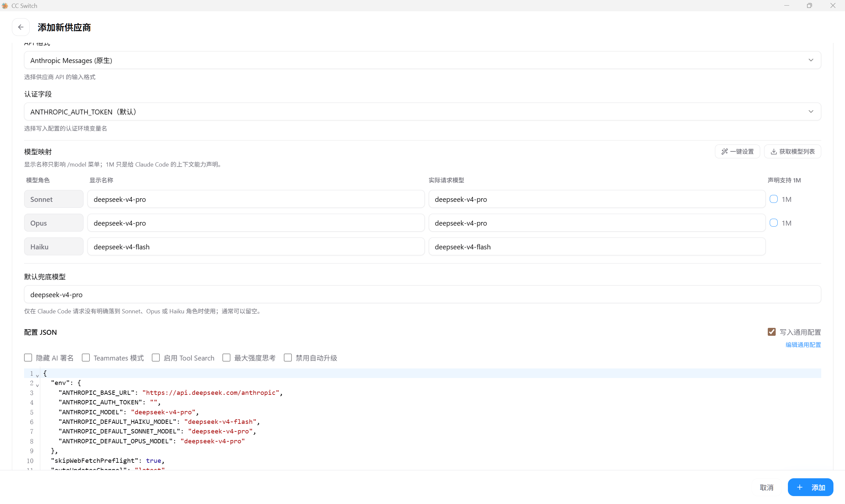Enable 1M support for Opus
This screenshot has height=504, width=845.
[774, 223]
